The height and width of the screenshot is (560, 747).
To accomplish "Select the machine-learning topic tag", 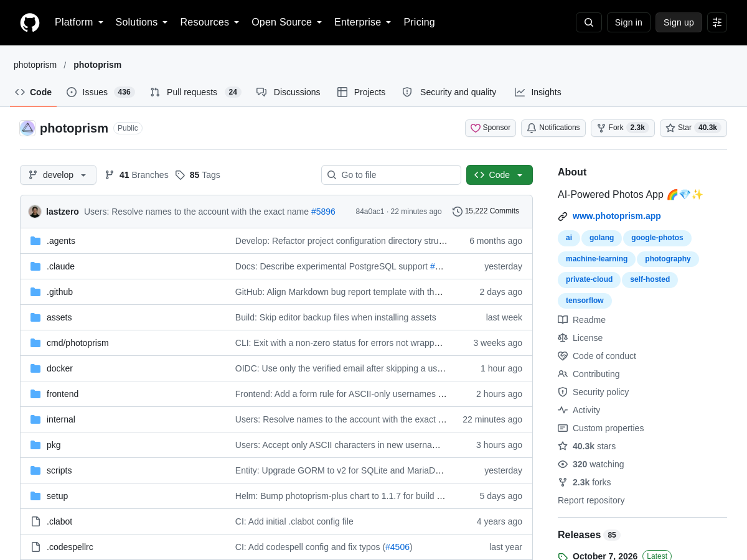I will (596, 259).
